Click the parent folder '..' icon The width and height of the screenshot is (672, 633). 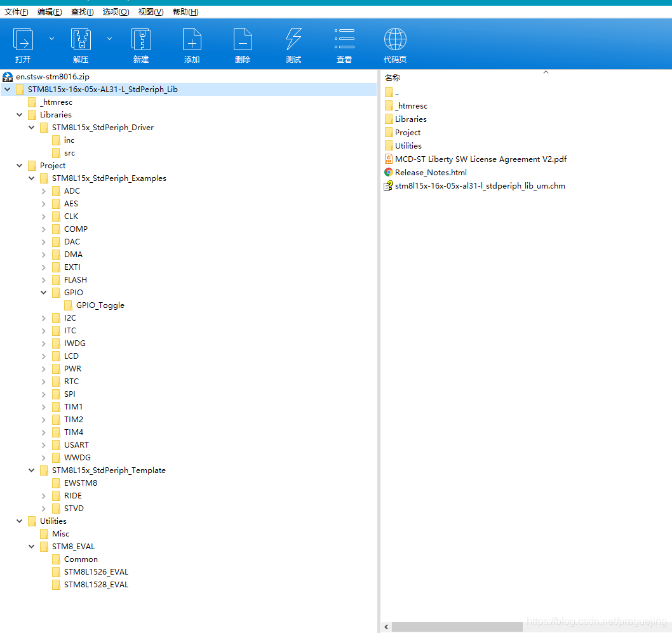pos(389,92)
